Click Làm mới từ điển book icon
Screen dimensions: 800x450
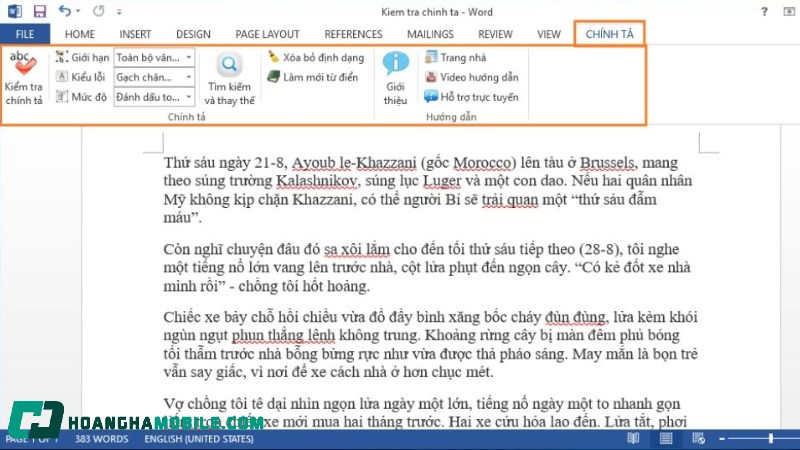[273, 77]
